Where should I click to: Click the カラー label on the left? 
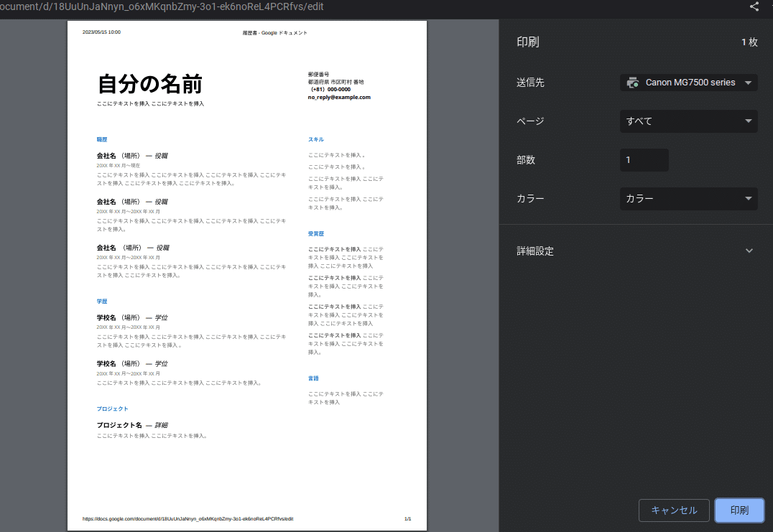pos(530,199)
